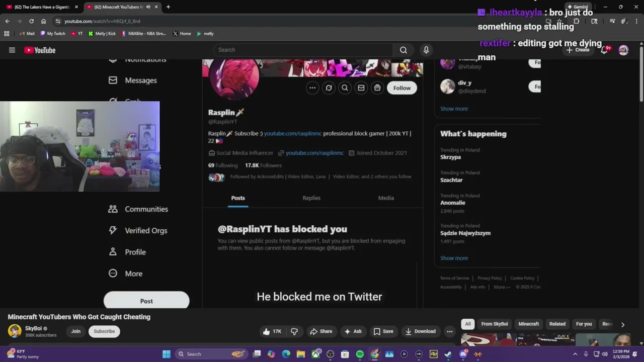Open Spotify from the taskbar
The height and width of the screenshot is (362, 644).
click(x=360, y=354)
